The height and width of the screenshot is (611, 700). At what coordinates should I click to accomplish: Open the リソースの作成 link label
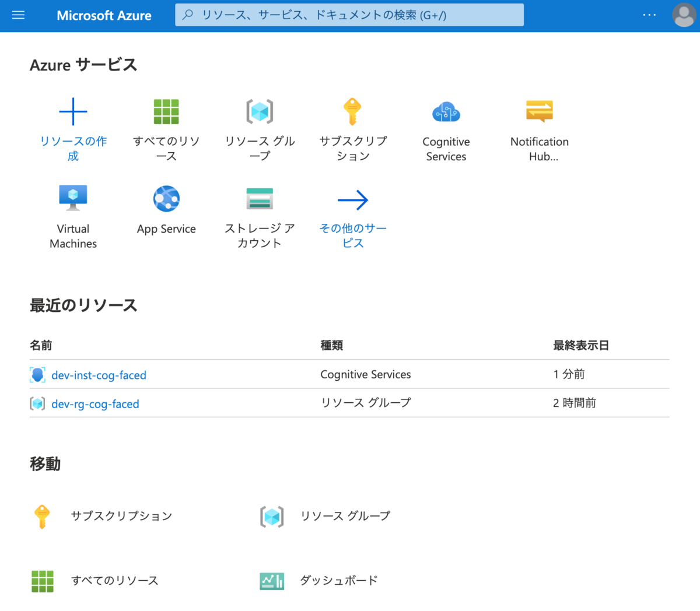pyautogui.click(x=73, y=149)
